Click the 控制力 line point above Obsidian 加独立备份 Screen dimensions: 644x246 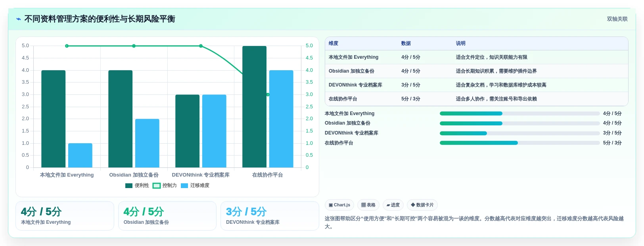pos(134,46)
